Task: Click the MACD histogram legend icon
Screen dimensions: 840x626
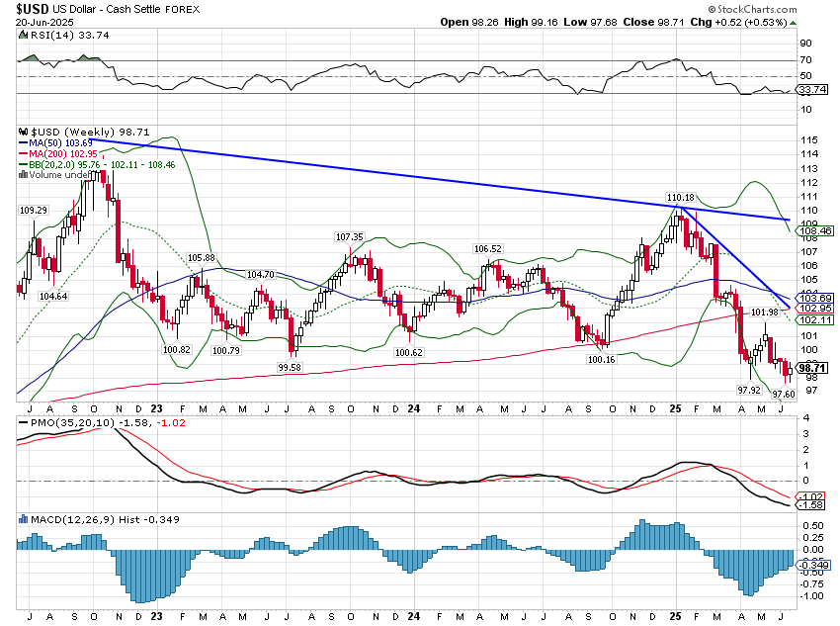Action: point(23,519)
